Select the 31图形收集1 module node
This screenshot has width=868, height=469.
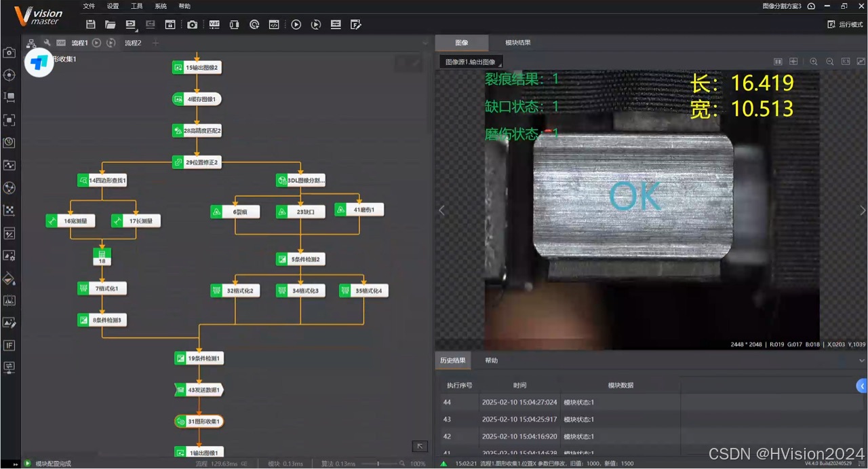point(199,421)
